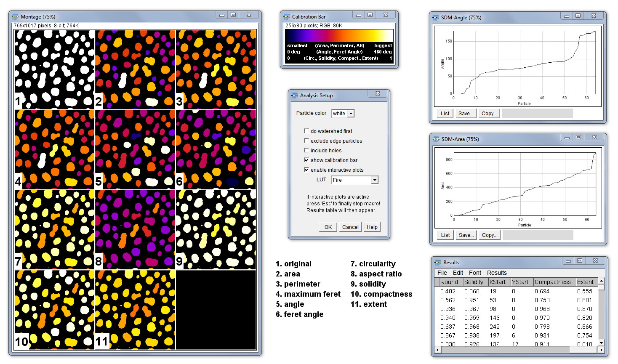This screenshot has width=618, height=364.
Task: Click the Solidity column header
Action: click(x=475, y=282)
